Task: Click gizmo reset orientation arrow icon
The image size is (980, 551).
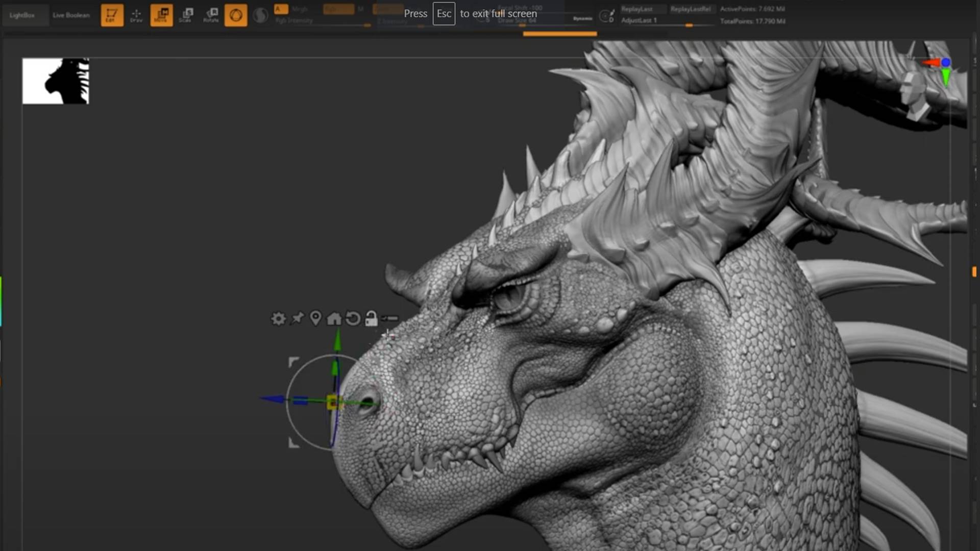Action: (x=353, y=319)
